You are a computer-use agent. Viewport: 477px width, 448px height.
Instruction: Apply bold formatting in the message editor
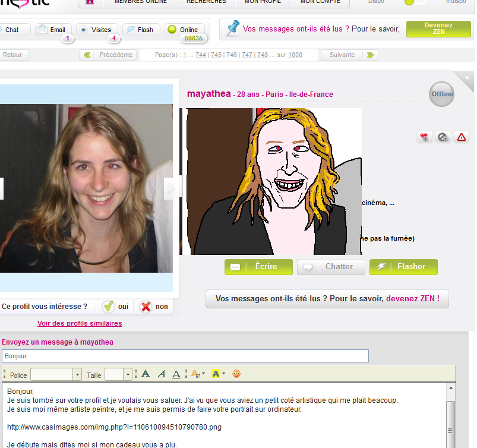pos(146,374)
